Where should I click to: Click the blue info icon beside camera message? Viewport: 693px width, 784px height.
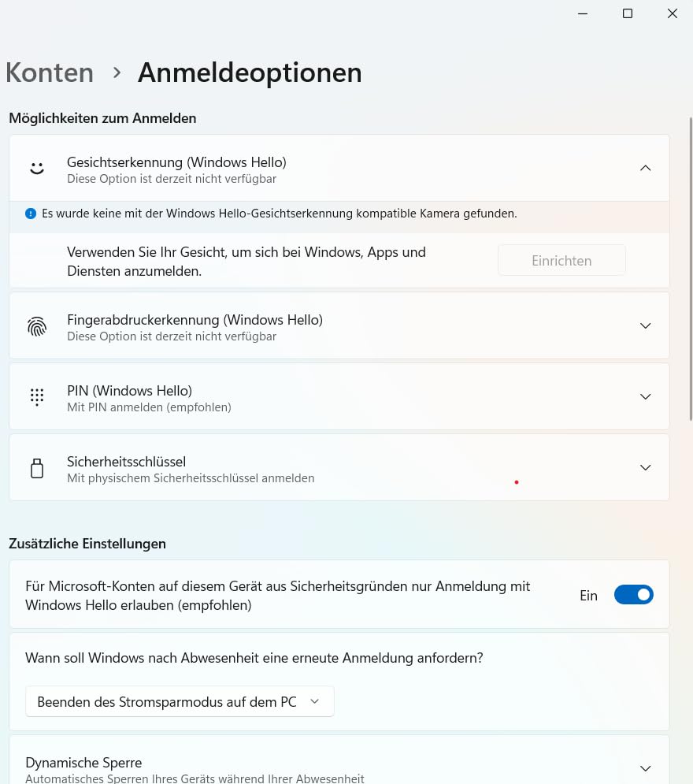pos(31,214)
